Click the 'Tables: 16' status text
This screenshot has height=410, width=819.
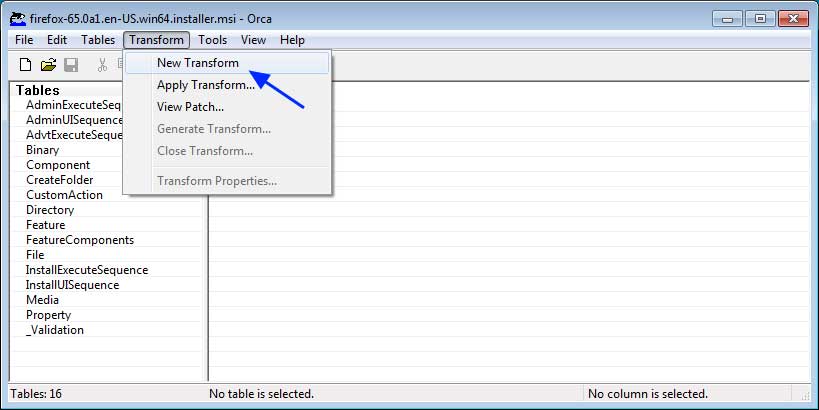[36, 394]
